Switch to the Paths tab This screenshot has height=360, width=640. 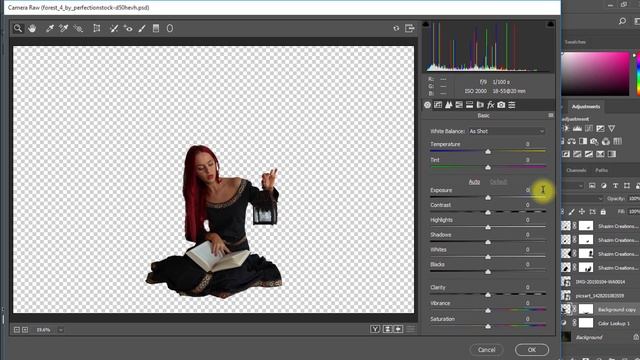[601, 170]
